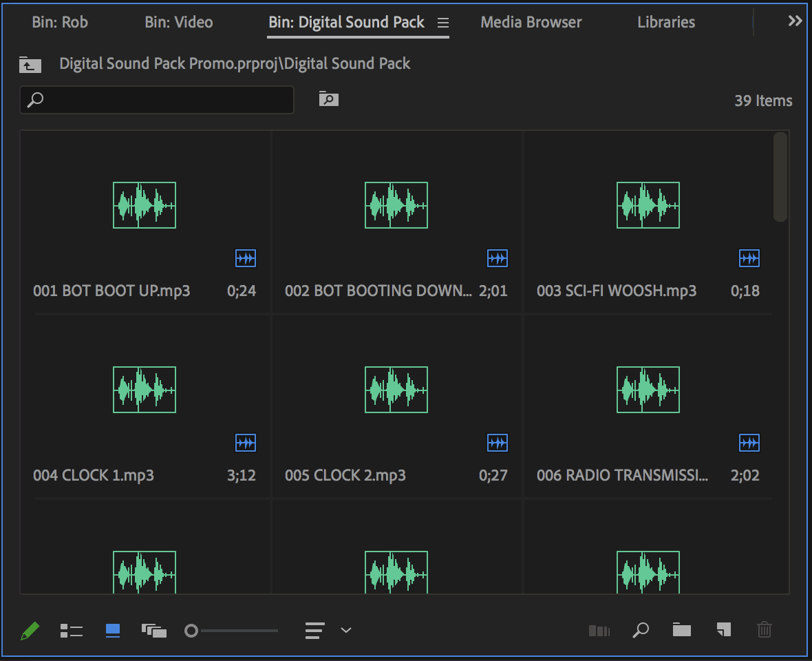The height and width of the screenshot is (661, 812).
Task: Click the file name 002 BOT BOOTING DOWN...
Action: [378, 291]
